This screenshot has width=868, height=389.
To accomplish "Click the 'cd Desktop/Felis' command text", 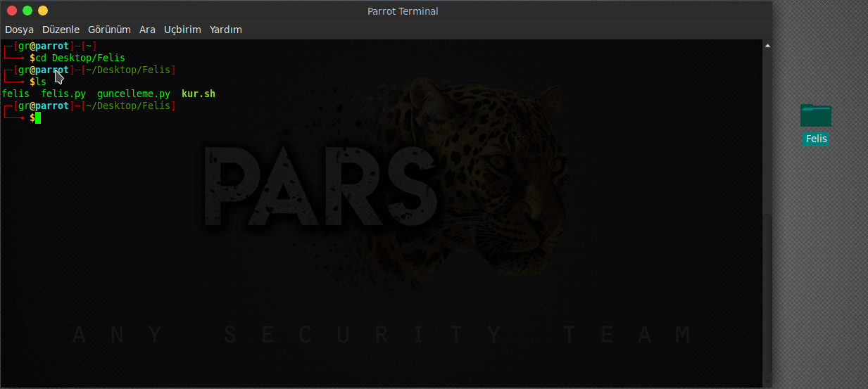I will point(80,58).
